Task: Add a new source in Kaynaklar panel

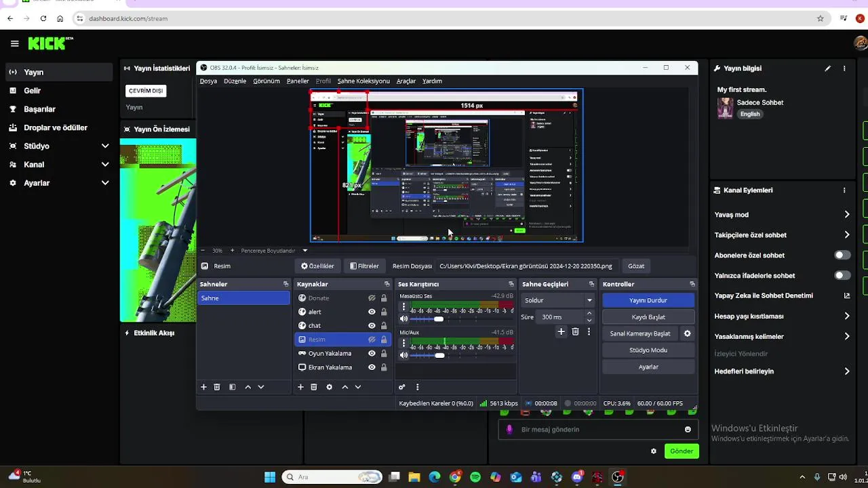Action: [300, 387]
